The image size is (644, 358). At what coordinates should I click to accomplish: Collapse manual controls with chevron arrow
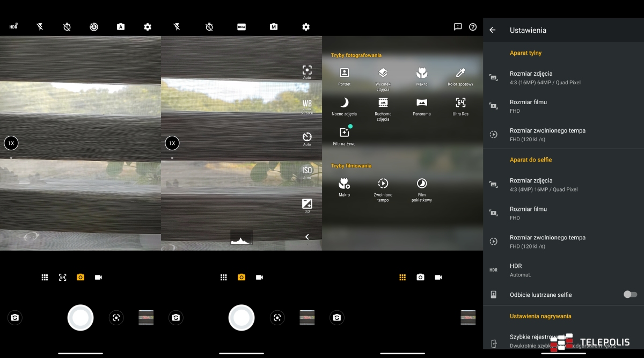coord(307,237)
